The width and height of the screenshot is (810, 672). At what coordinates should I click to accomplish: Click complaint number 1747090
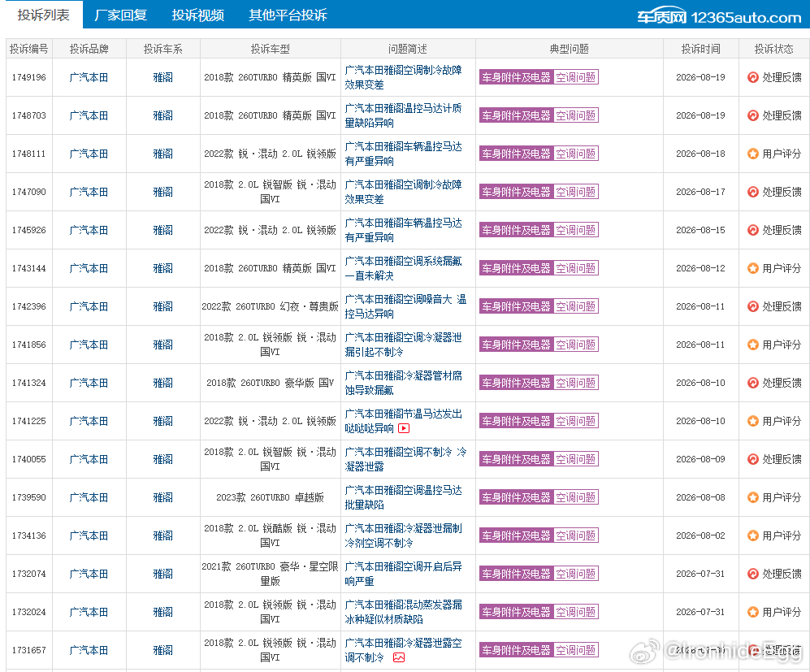pos(29,192)
